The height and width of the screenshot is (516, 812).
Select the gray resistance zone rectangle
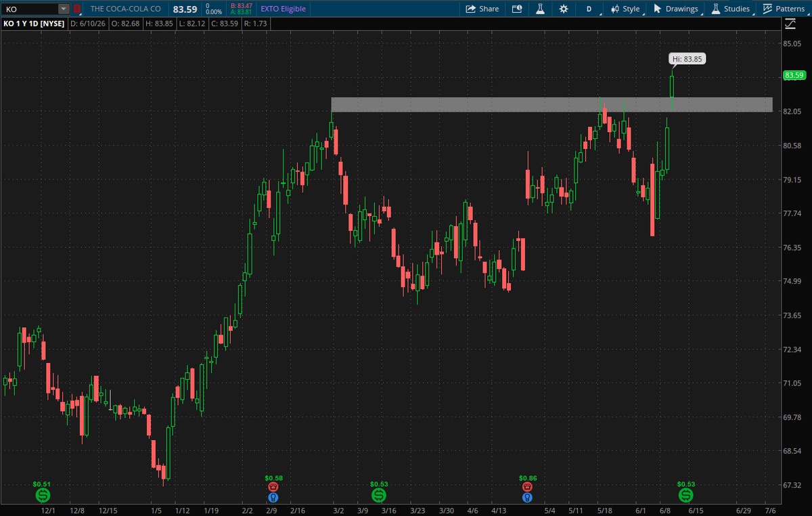point(551,104)
